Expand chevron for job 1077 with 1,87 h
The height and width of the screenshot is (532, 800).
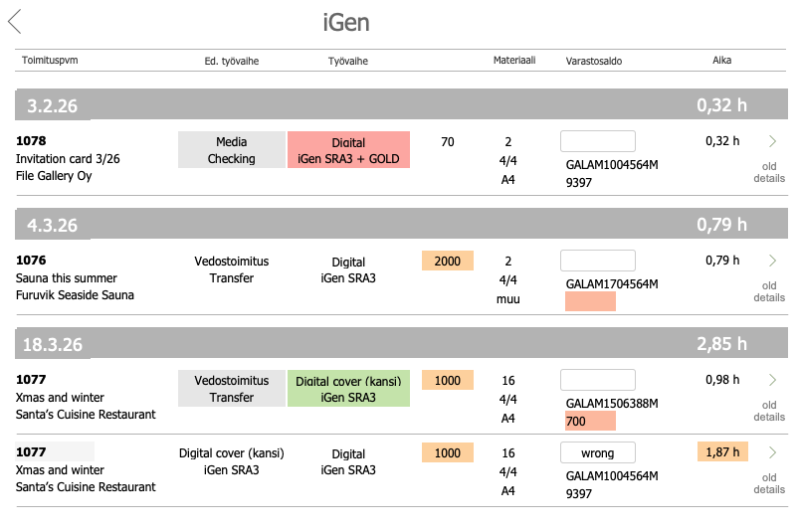tap(773, 452)
